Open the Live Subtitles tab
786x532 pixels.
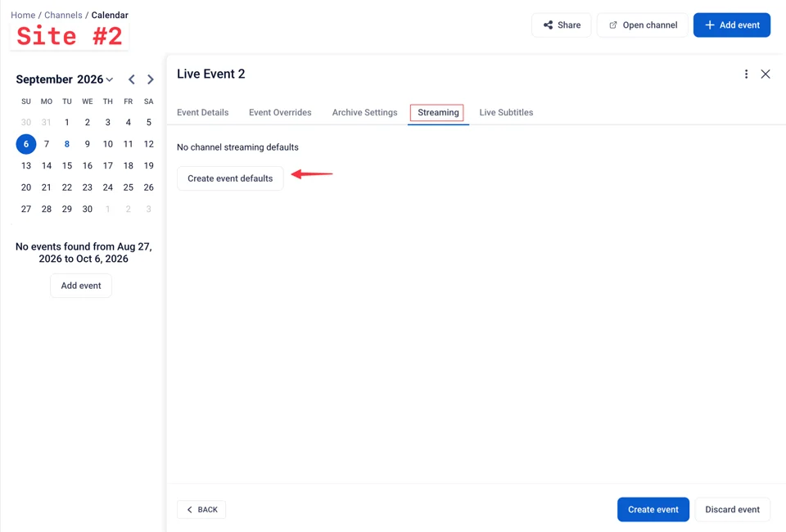click(506, 112)
